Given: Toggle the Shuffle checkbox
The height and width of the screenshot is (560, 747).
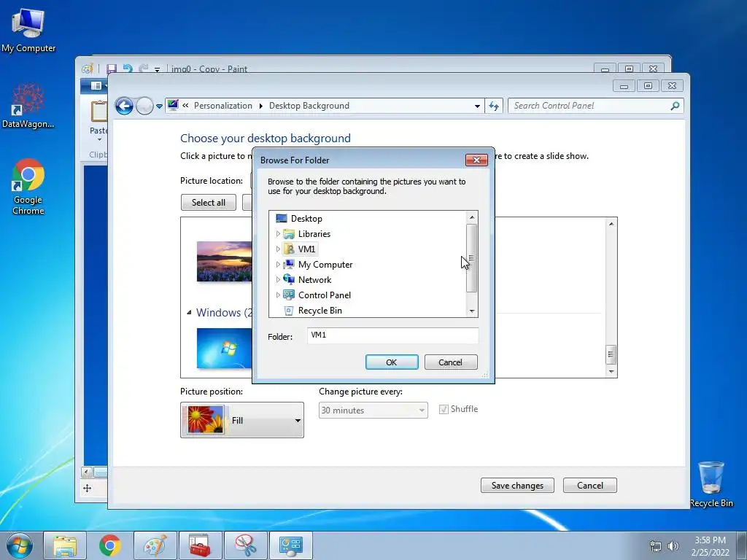Looking at the screenshot, I should (444, 410).
